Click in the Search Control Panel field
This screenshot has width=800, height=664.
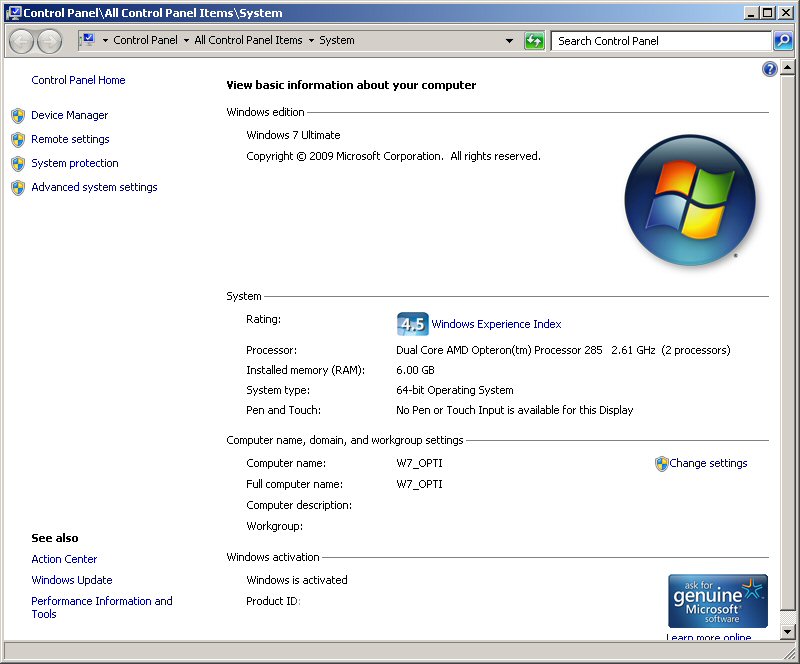point(660,41)
